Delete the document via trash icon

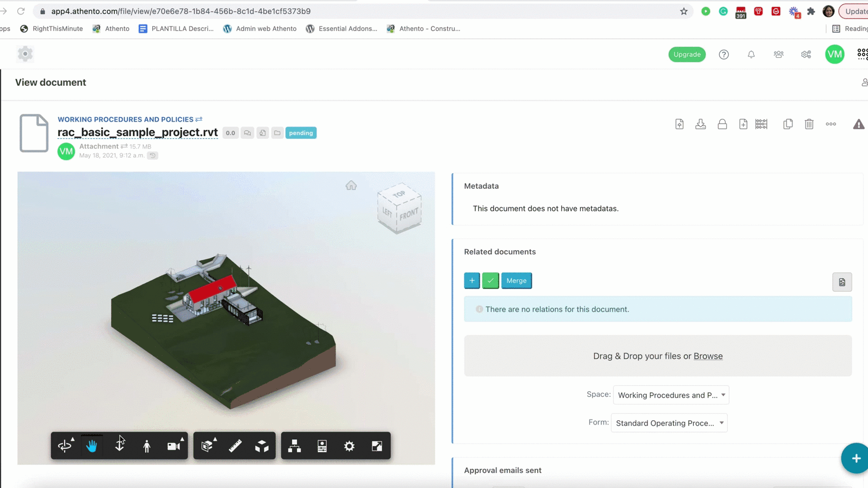(x=809, y=124)
